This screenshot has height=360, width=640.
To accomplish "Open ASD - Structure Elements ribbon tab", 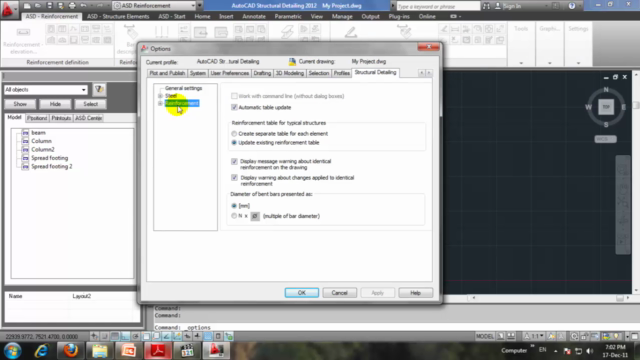I will [x=118, y=16].
